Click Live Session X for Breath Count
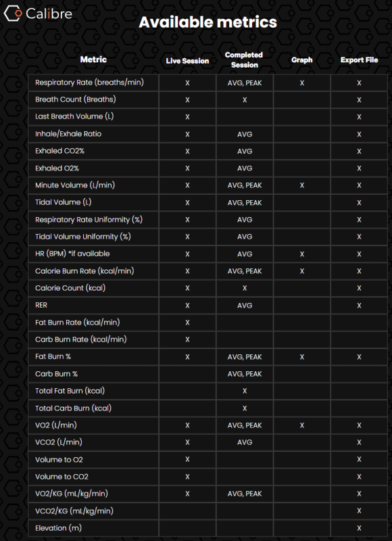Image resolution: width=392 pixels, height=541 pixels. click(x=187, y=100)
